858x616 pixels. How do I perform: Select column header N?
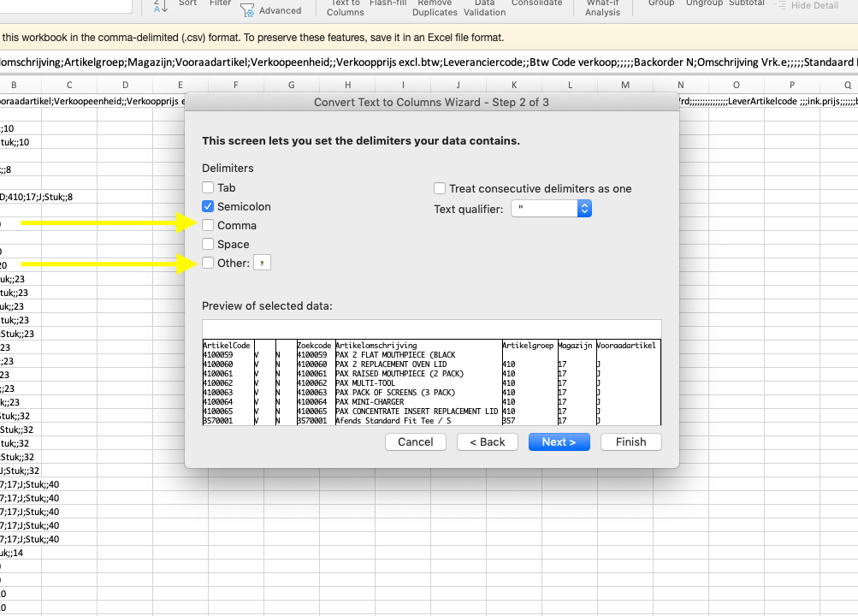click(681, 85)
